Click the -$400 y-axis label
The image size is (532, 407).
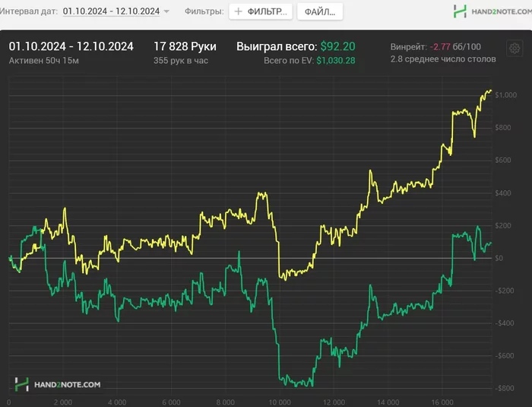click(x=503, y=323)
